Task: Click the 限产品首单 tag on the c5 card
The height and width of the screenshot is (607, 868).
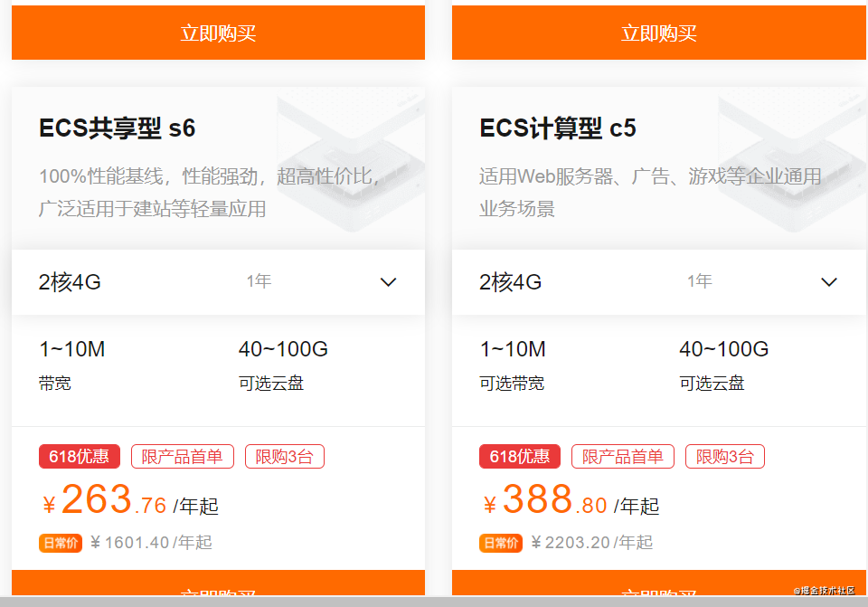Action: pyautogui.click(x=623, y=456)
